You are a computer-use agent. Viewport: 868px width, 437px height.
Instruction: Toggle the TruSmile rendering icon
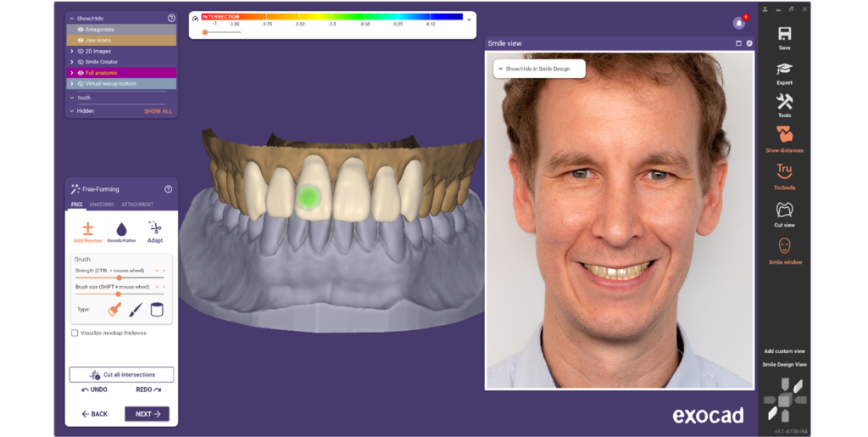[784, 171]
